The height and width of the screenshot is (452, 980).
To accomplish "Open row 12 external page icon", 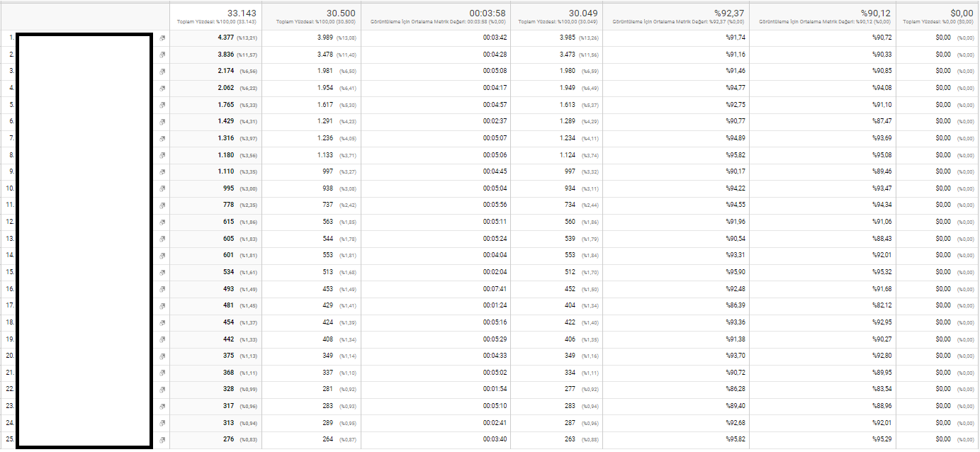I will 162,222.
